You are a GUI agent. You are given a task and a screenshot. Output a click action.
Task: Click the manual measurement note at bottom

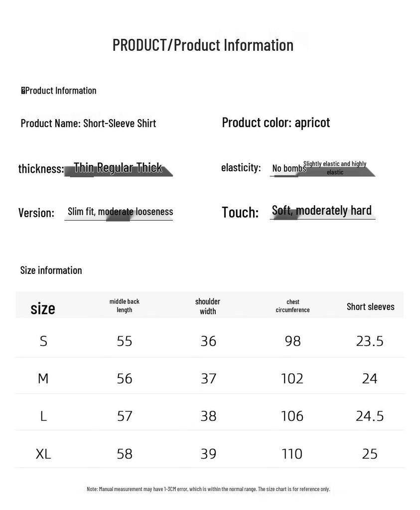click(208, 489)
